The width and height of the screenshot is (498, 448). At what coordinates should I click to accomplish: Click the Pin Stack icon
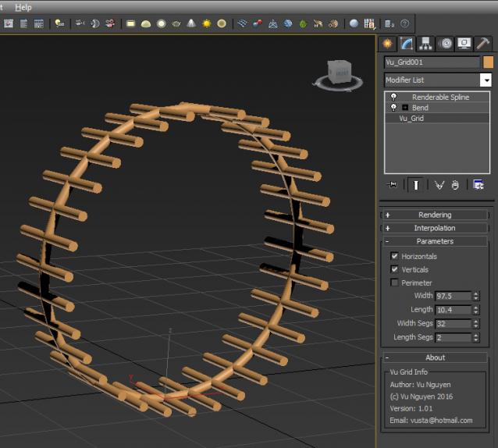(x=393, y=185)
